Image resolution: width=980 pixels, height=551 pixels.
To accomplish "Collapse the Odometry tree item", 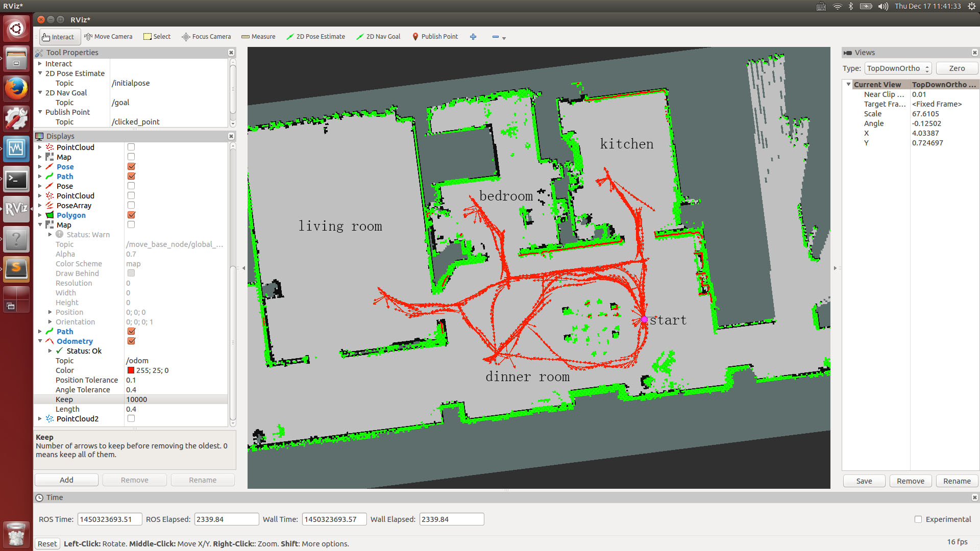I will click(x=40, y=341).
